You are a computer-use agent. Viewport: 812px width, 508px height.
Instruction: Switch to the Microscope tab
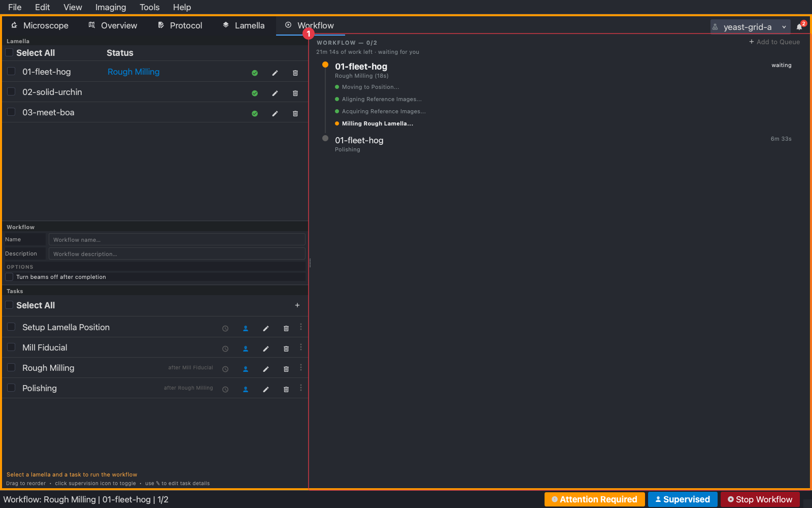(x=40, y=25)
